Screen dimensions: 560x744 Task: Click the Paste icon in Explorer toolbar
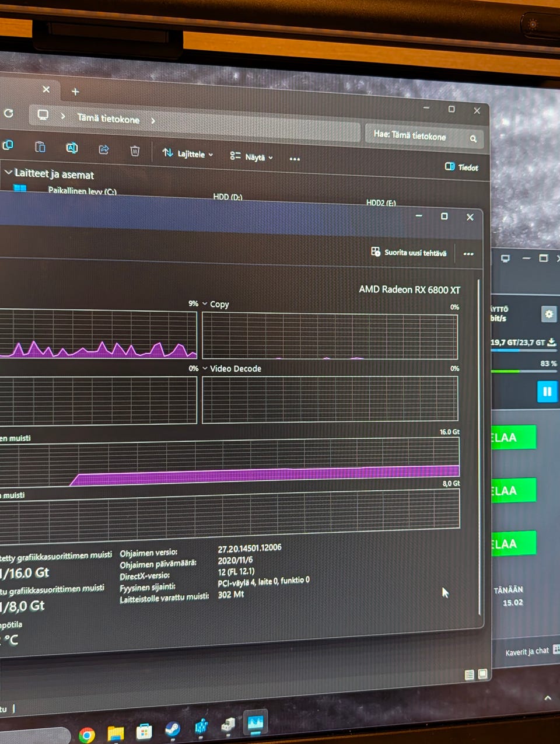click(x=40, y=146)
